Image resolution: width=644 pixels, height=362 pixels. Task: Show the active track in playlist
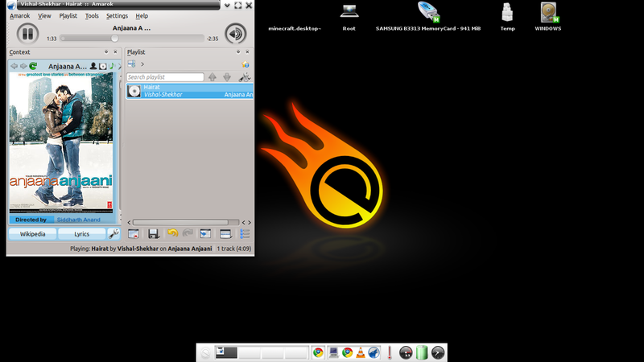205,234
